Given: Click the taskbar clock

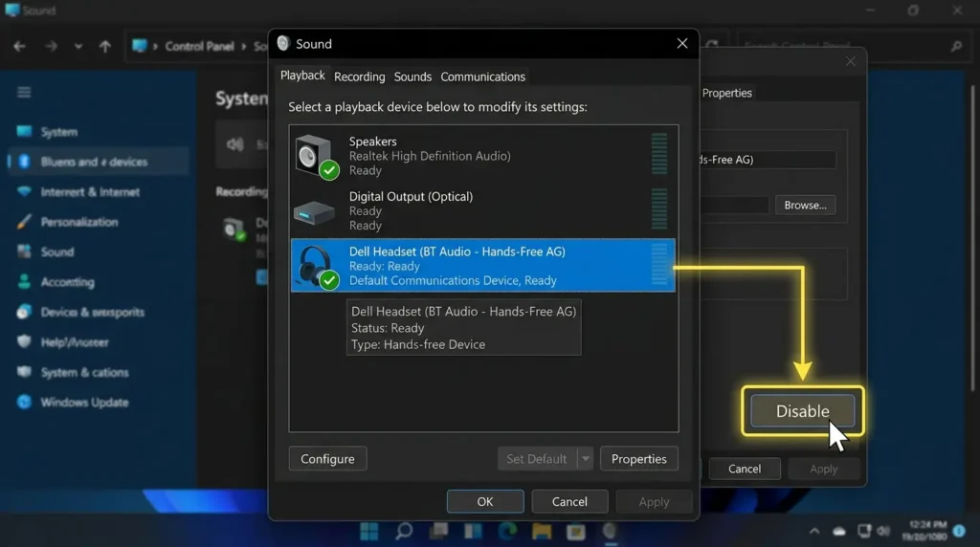Looking at the screenshot, I should pos(925,531).
